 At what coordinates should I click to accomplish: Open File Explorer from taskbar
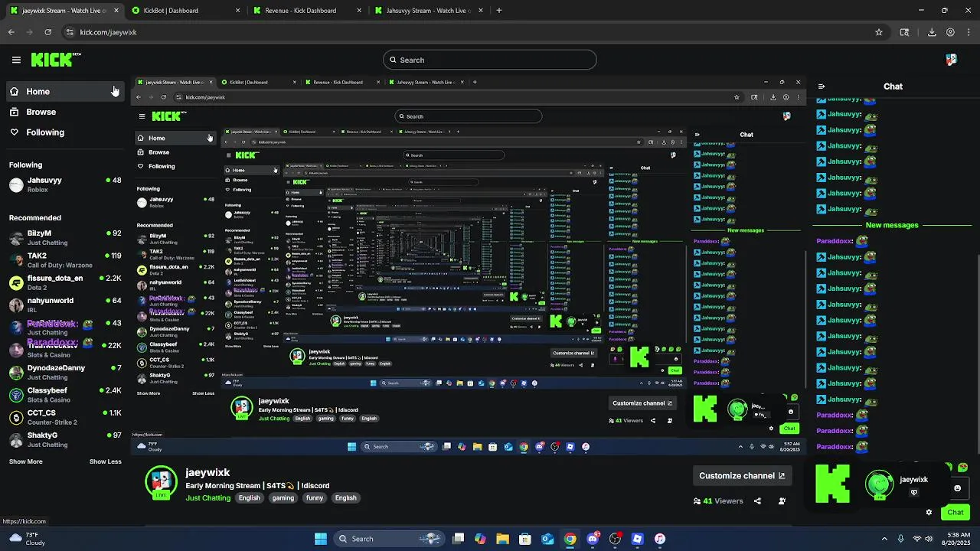[503, 539]
